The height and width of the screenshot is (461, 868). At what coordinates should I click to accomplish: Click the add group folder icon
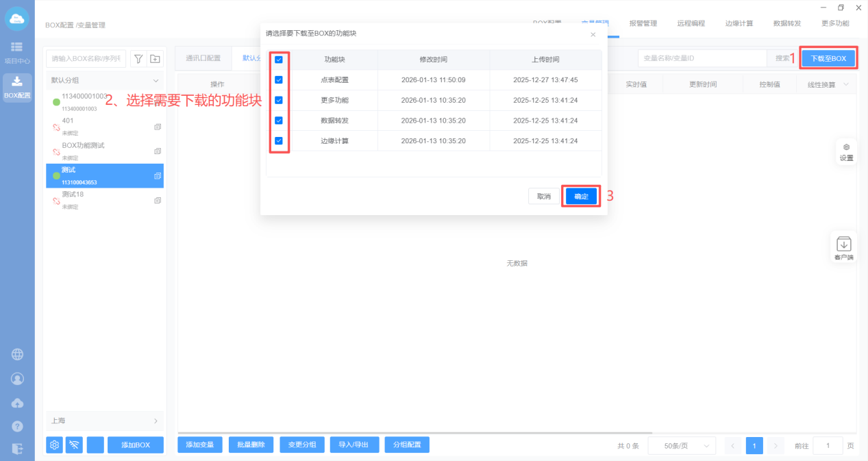pyautogui.click(x=155, y=59)
